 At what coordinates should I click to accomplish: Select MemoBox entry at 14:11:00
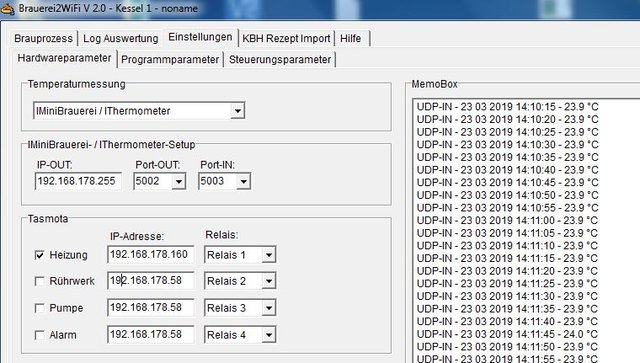507,221
